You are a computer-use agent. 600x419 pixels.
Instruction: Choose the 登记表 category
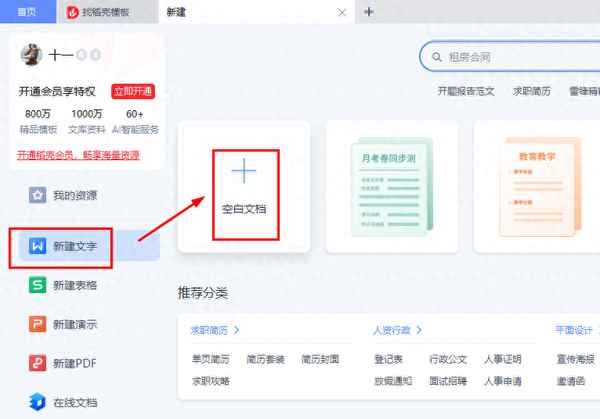(x=388, y=359)
